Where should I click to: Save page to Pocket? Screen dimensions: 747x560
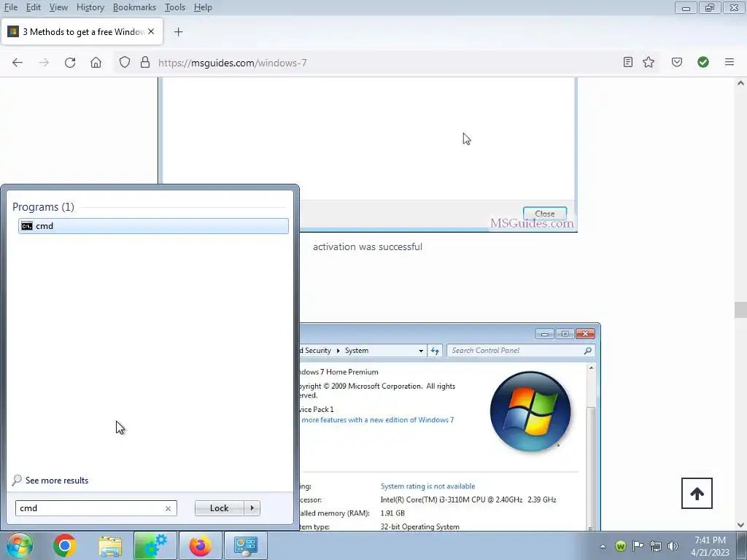point(677,62)
